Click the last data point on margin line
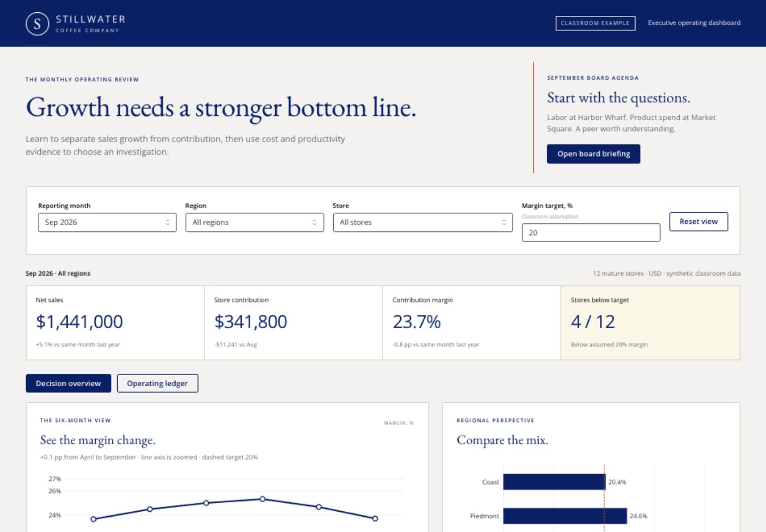 [x=375, y=519]
